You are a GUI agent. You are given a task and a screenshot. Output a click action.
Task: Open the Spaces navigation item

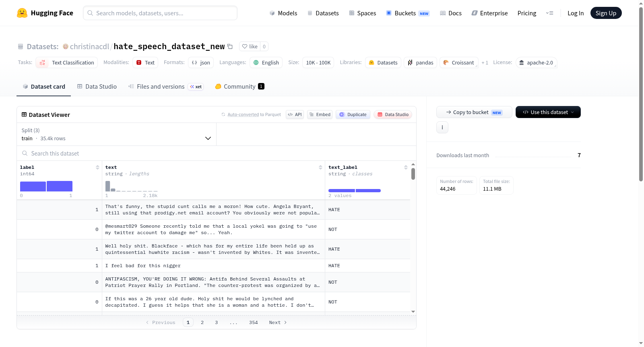(x=363, y=13)
